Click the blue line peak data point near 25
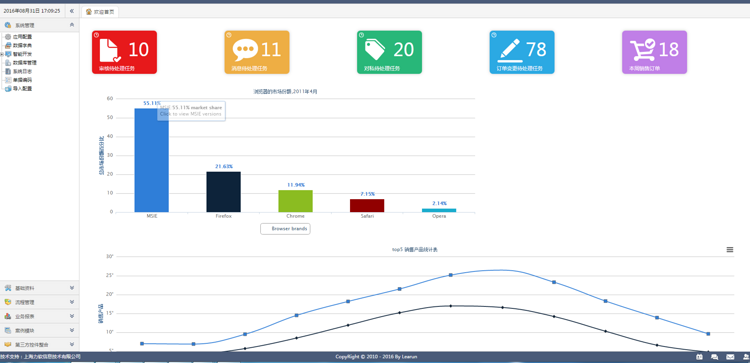 pyautogui.click(x=451, y=275)
